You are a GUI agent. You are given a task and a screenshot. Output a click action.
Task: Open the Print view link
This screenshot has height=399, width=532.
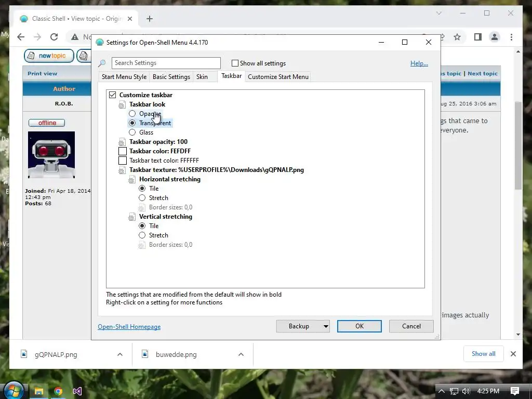pyautogui.click(x=43, y=74)
